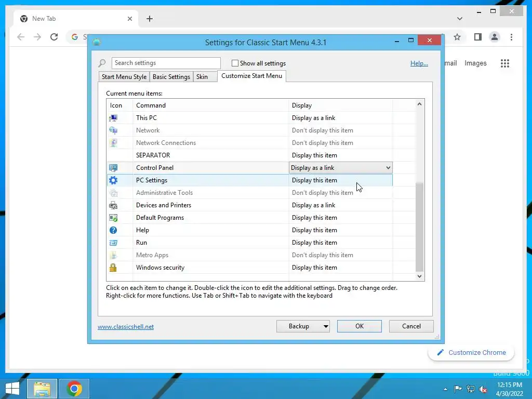Click the Administrative Tools row icon

click(113, 193)
